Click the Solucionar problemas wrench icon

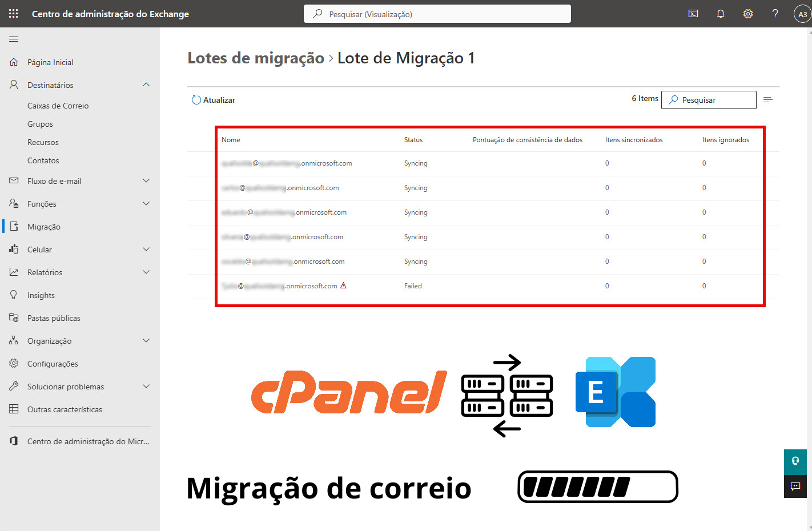click(14, 386)
